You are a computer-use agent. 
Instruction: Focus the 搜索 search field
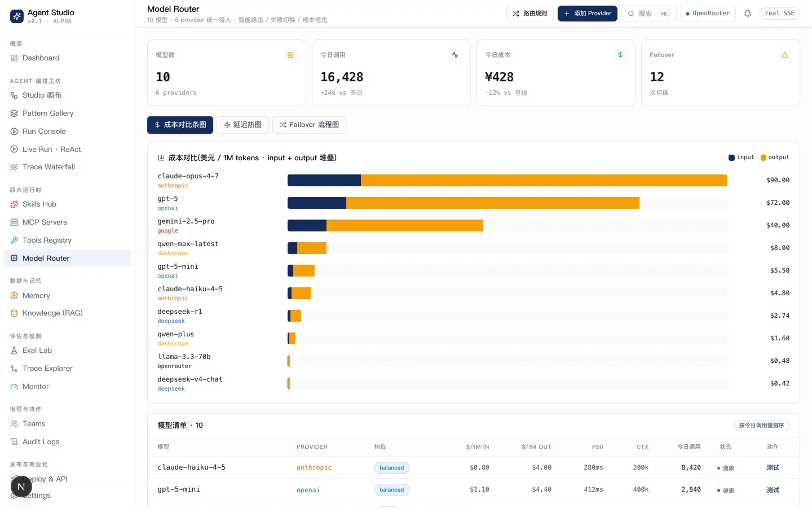coord(648,14)
